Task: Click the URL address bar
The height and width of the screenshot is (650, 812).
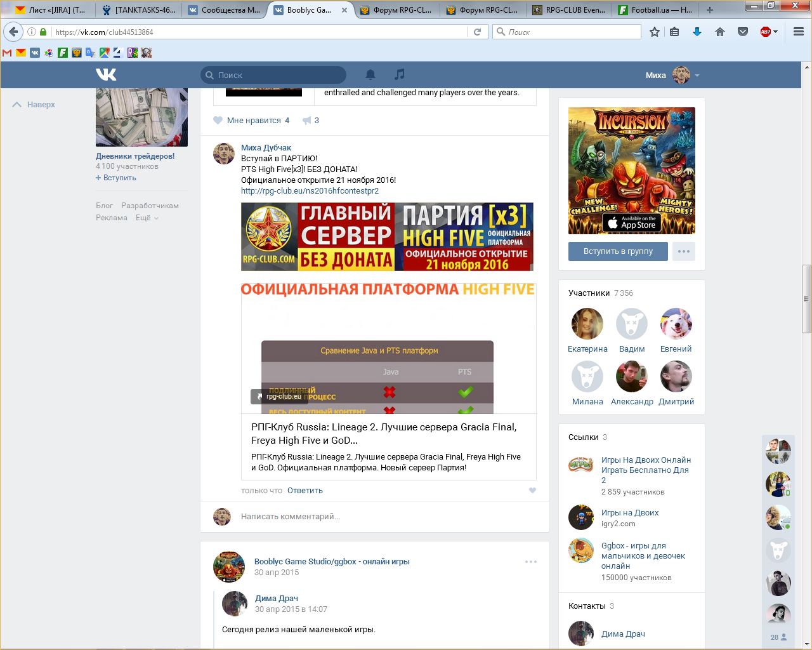Action: click(260, 32)
